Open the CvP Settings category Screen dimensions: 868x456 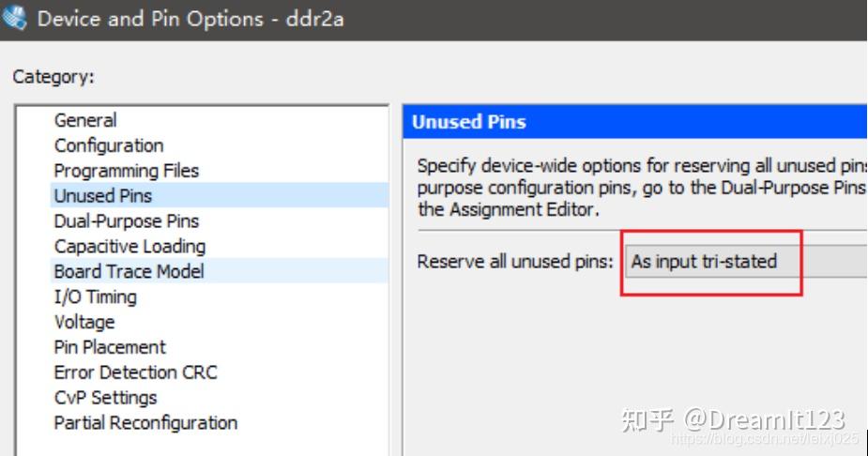105,398
